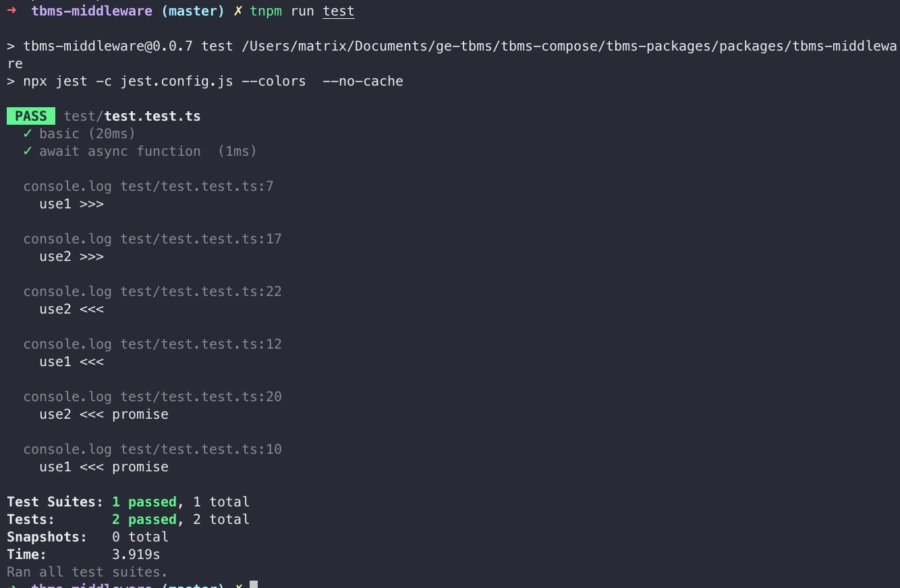The width and height of the screenshot is (900, 588).
Task: Click the terminal cursor block at bottom prompt
Action: tap(254, 584)
